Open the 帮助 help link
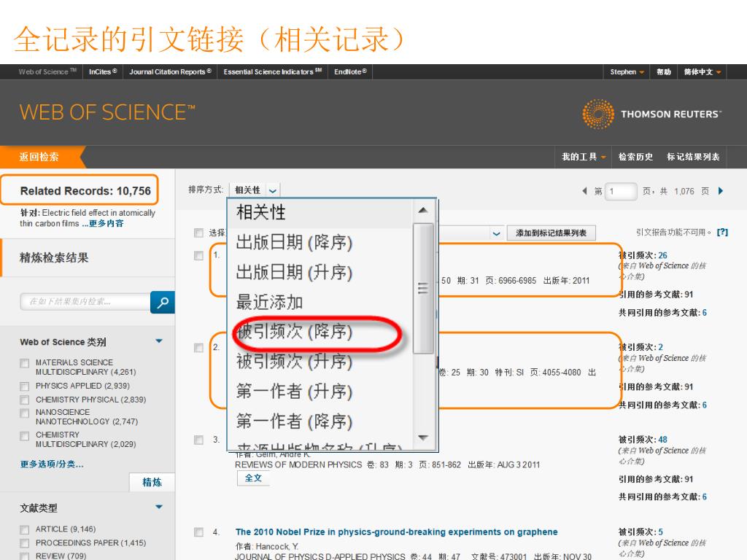 664,72
